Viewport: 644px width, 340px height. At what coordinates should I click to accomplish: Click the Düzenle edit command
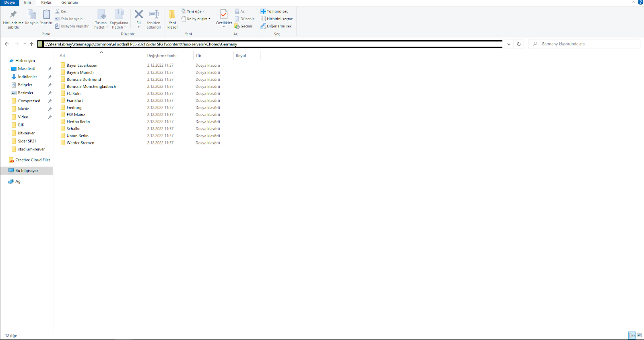tap(245, 19)
